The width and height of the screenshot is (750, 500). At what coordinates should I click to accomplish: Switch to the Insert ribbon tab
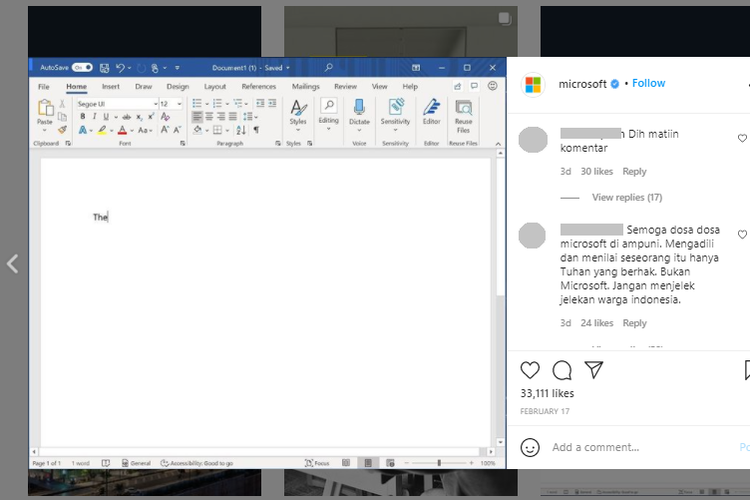pos(110,87)
